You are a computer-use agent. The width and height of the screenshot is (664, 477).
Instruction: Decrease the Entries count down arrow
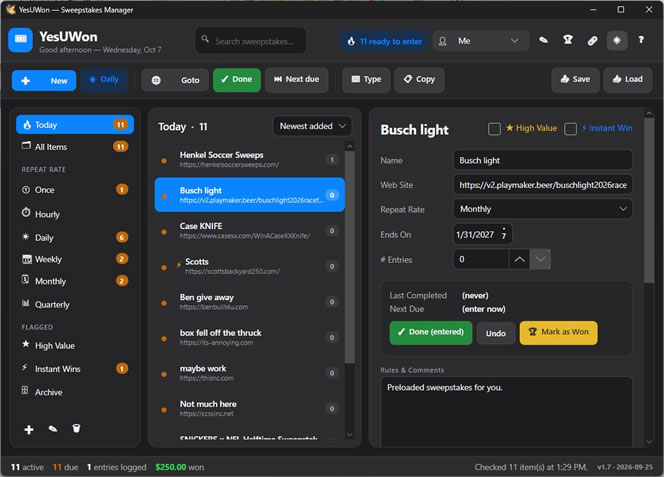(x=540, y=259)
